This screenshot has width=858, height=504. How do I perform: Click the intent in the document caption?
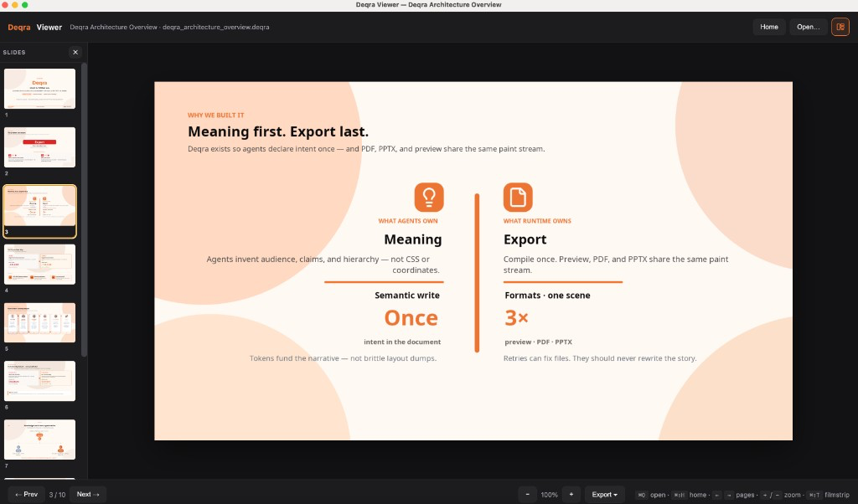pos(402,342)
